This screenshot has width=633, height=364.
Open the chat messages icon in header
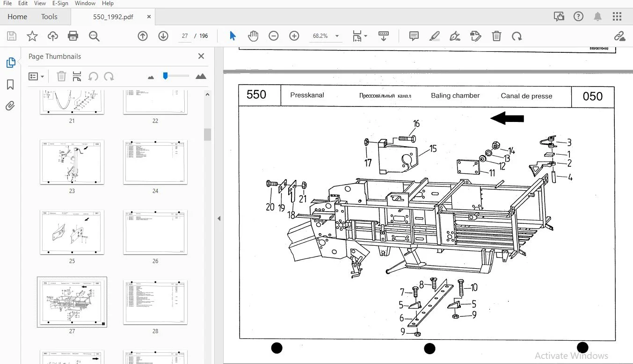pyautogui.click(x=559, y=17)
